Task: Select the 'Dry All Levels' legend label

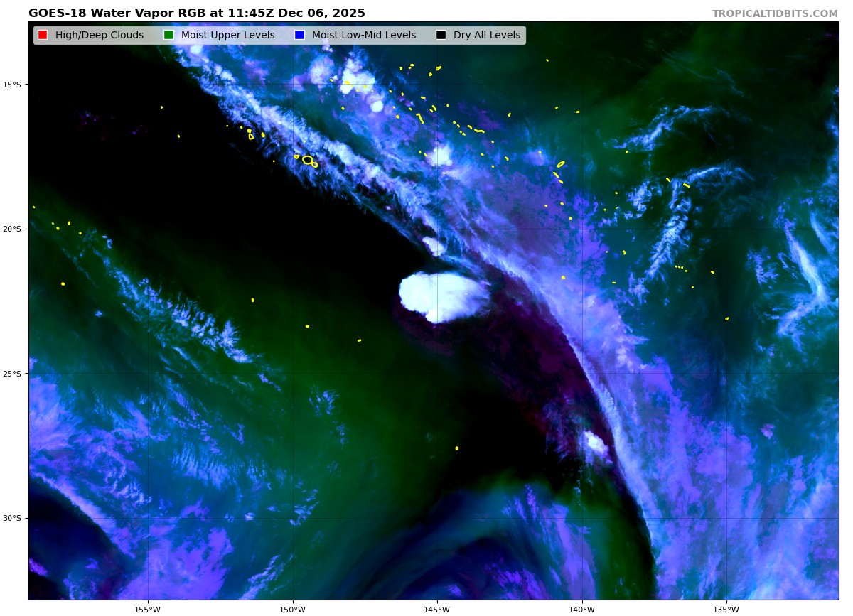Action: click(487, 36)
